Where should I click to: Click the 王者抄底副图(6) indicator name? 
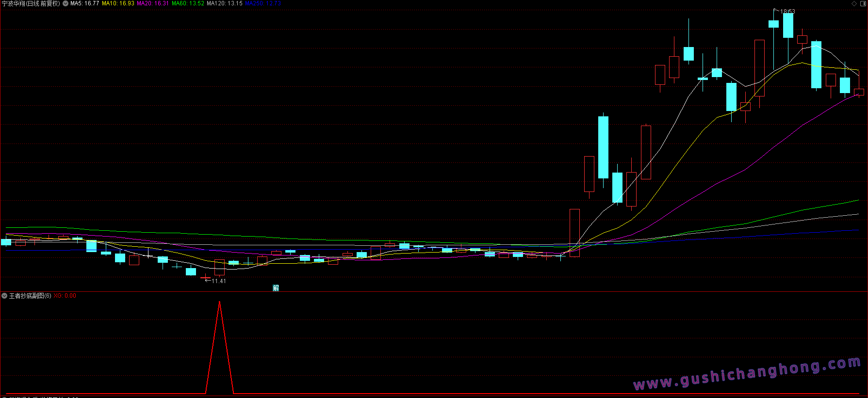pyautogui.click(x=30, y=296)
